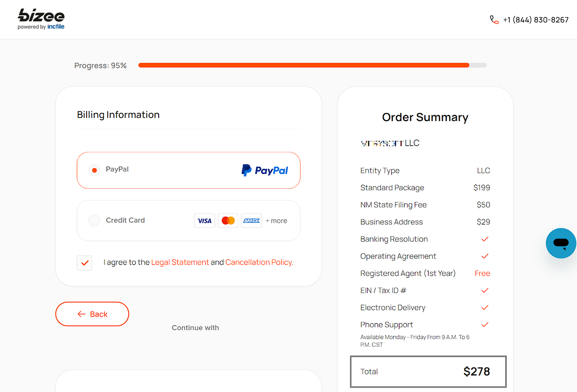This screenshot has width=577, height=392.
Task: Click the 'Order Summary' heading
Action: pos(425,117)
